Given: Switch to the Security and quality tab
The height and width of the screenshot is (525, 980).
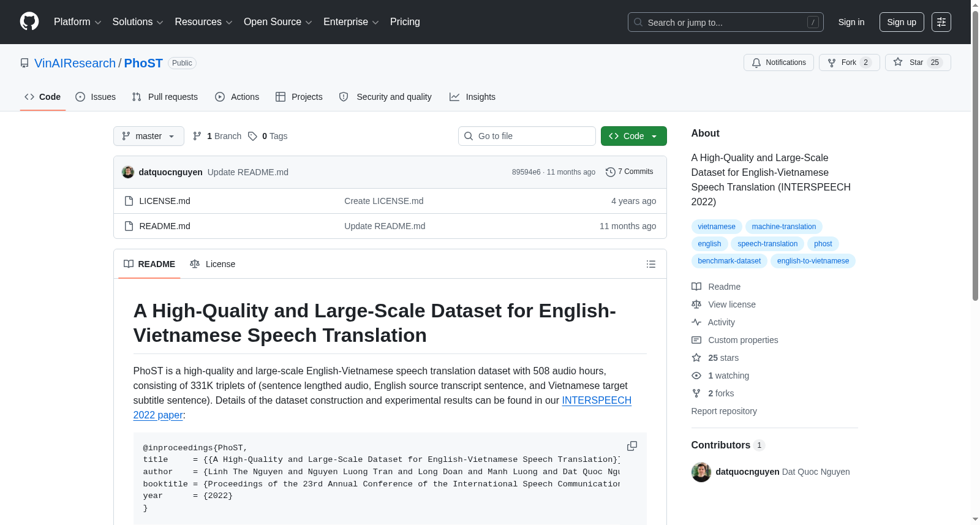Looking at the screenshot, I should click(x=385, y=97).
